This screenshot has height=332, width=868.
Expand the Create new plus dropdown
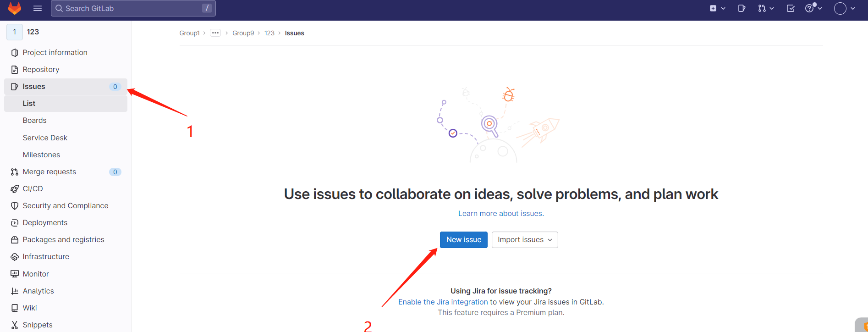point(717,8)
